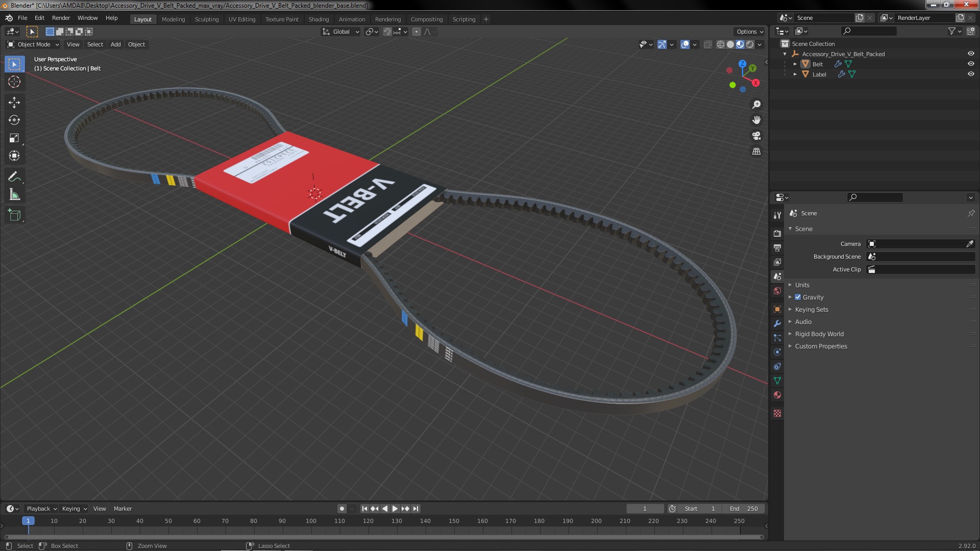This screenshot has width=980, height=551.
Task: Open the Keying dropdown
Action: coord(74,509)
